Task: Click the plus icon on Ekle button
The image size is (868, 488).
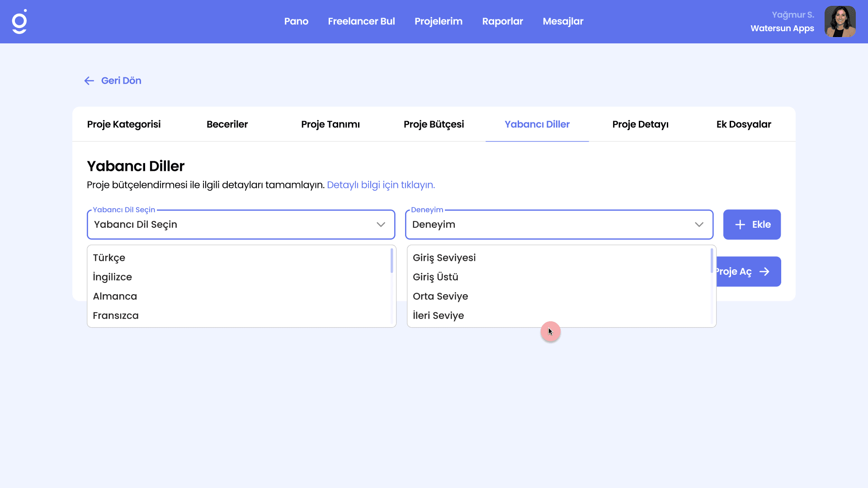Action: pyautogui.click(x=740, y=225)
